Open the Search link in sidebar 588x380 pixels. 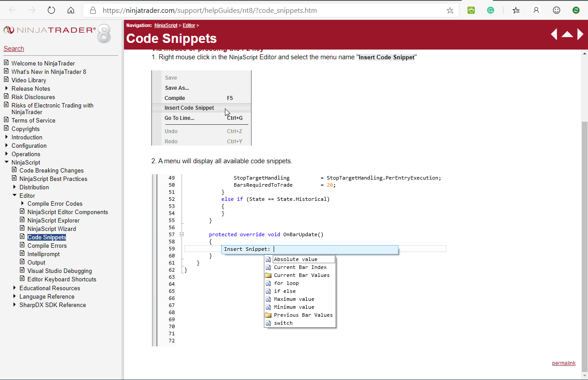(14, 49)
